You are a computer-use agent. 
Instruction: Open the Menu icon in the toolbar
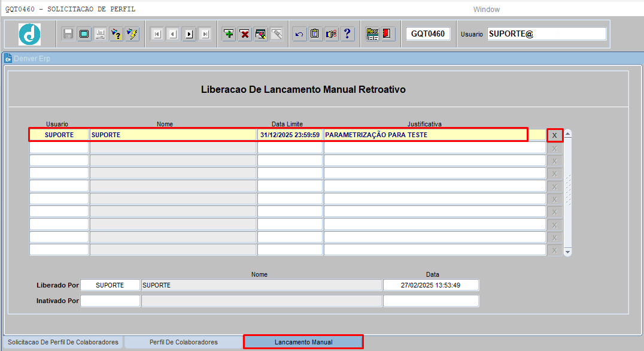pos(372,34)
